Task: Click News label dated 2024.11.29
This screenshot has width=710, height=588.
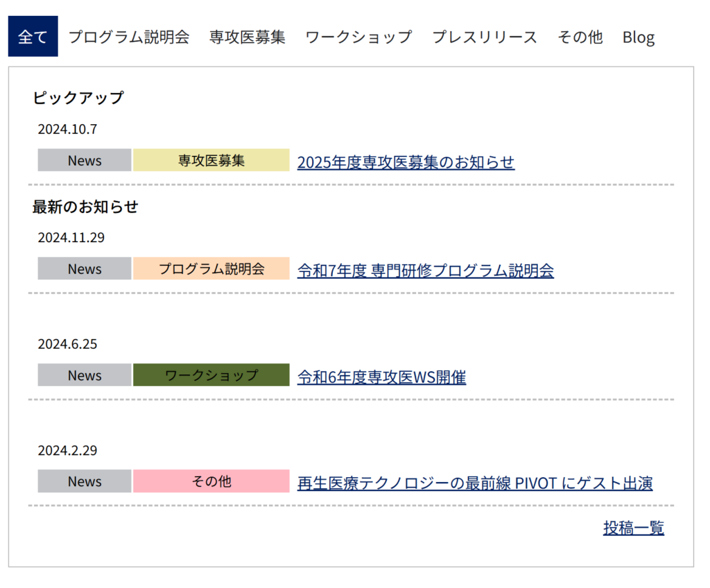Action: [x=85, y=268]
